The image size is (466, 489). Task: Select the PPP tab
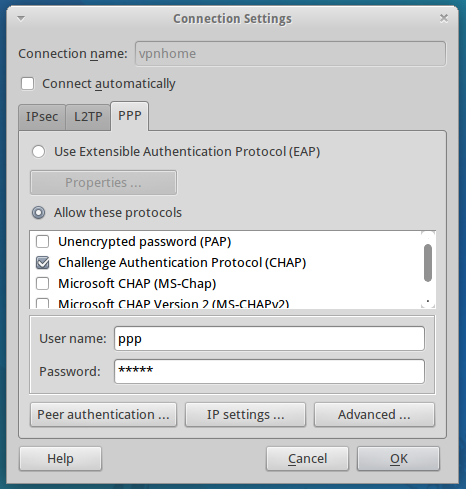(x=130, y=116)
